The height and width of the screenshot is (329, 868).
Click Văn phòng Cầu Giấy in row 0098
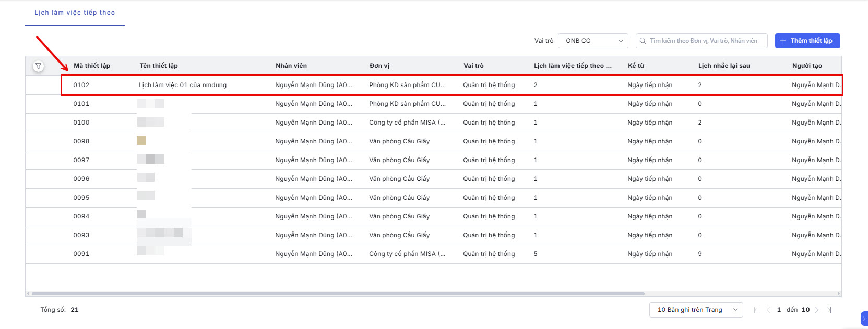pyautogui.click(x=399, y=141)
